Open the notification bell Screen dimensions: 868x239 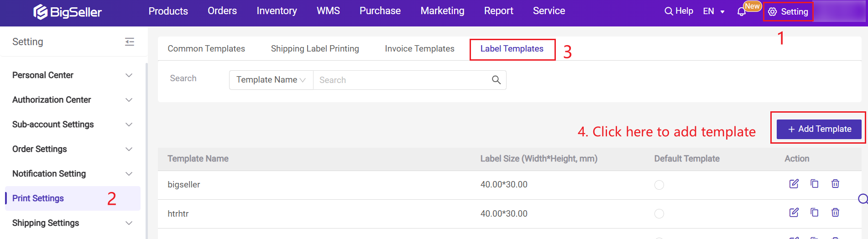tap(742, 11)
